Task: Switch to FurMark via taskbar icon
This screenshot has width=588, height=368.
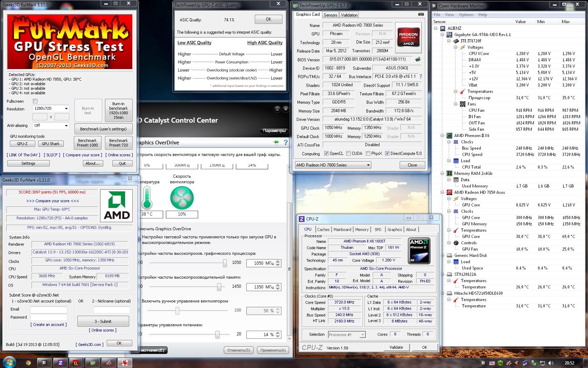Action: [x=76, y=363]
